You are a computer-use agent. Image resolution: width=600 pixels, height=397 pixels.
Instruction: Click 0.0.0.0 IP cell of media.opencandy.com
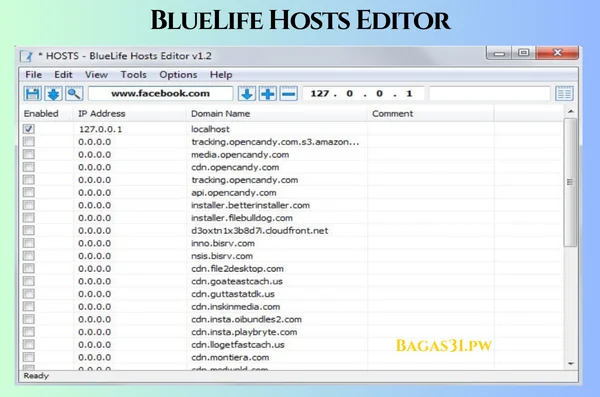[95, 155]
